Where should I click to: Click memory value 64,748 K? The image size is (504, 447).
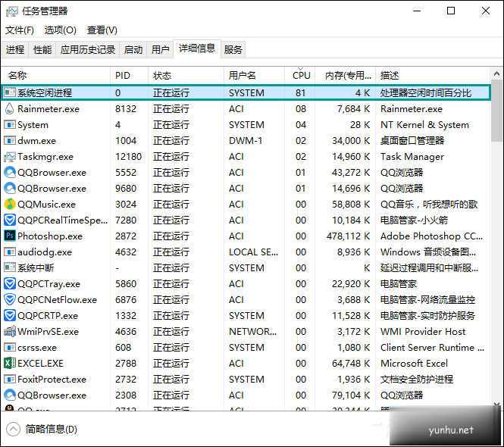[x=351, y=364]
